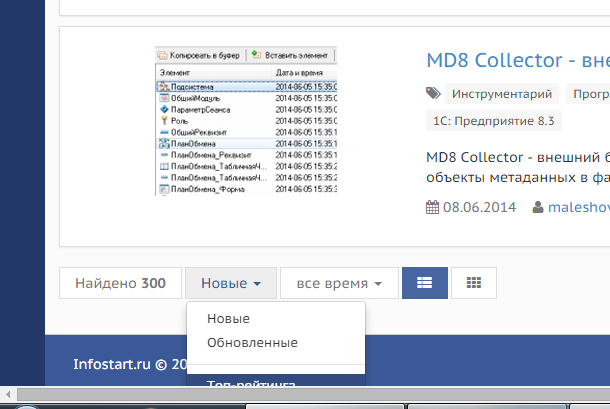Open the MD8 Collector screenshot thumbnail
Viewport: 610px width, 409px height.
pos(246,121)
